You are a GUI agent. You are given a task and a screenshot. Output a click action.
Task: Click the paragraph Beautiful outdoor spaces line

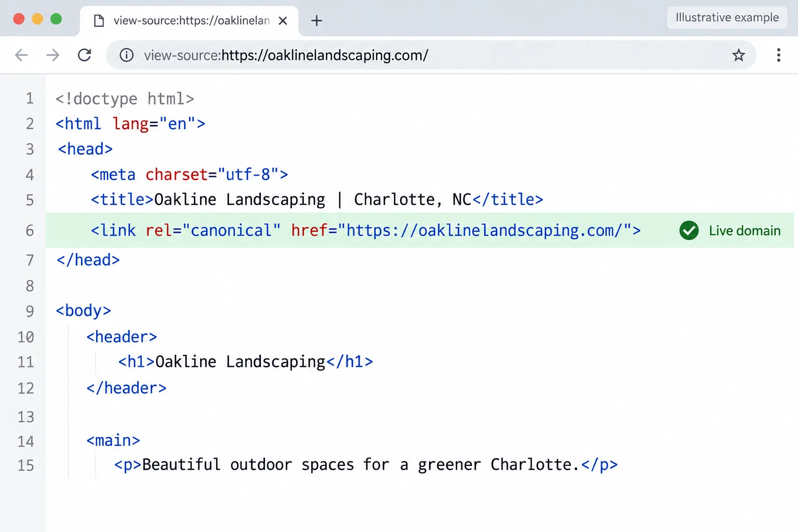(366, 464)
